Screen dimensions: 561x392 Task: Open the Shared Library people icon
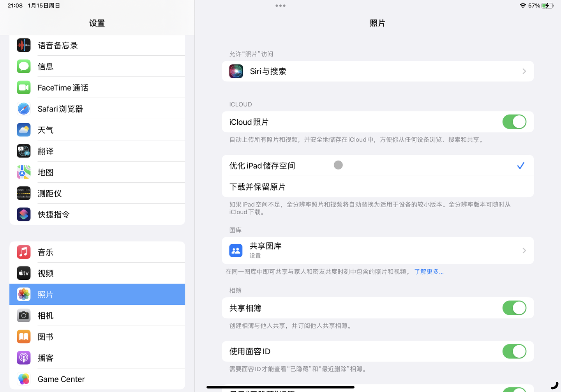(x=236, y=251)
